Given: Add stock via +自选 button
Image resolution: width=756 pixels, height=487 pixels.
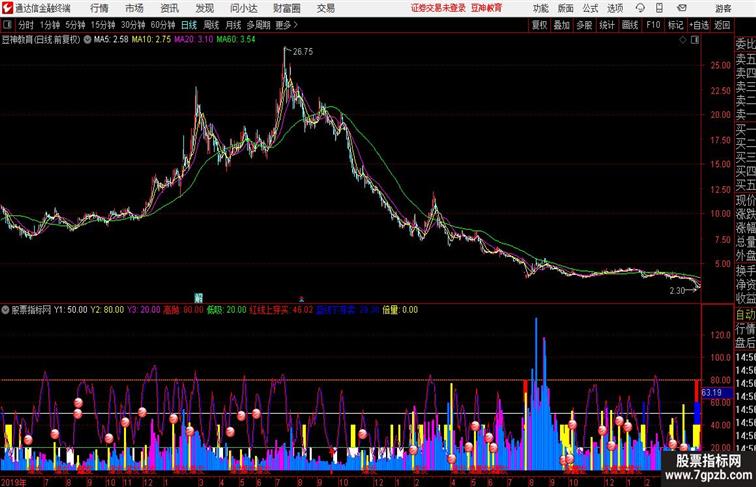Looking at the screenshot, I should click(x=699, y=25).
